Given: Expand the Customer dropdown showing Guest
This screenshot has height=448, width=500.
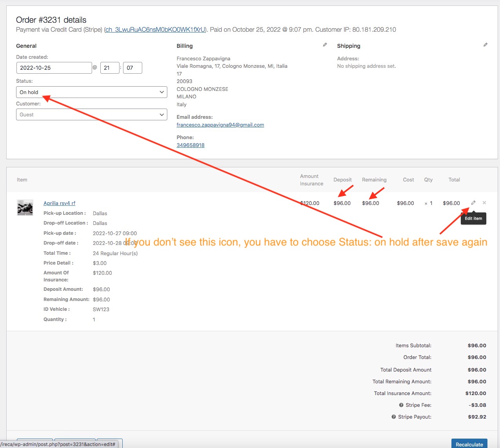Looking at the screenshot, I should pyautogui.click(x=91, y=114).
